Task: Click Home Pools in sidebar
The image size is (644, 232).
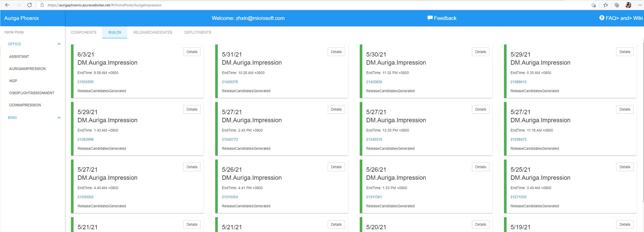Action: click(14, 32)
